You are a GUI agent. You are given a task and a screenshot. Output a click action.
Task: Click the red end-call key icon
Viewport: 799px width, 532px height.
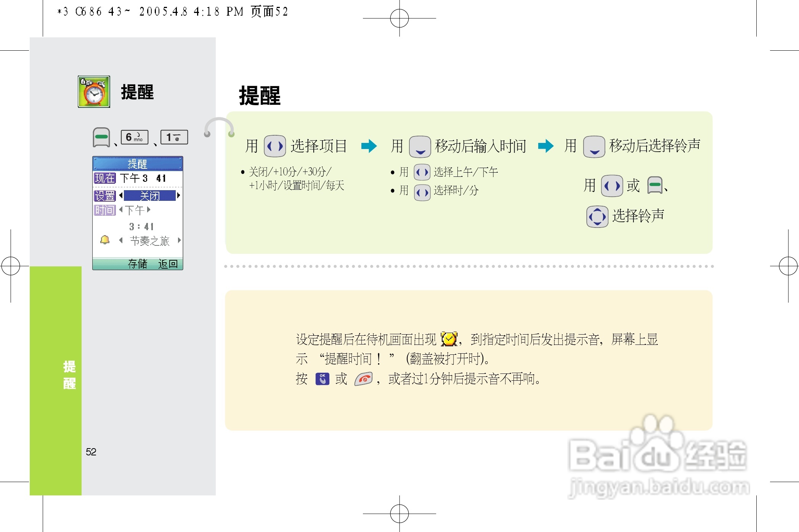(364, 379)
